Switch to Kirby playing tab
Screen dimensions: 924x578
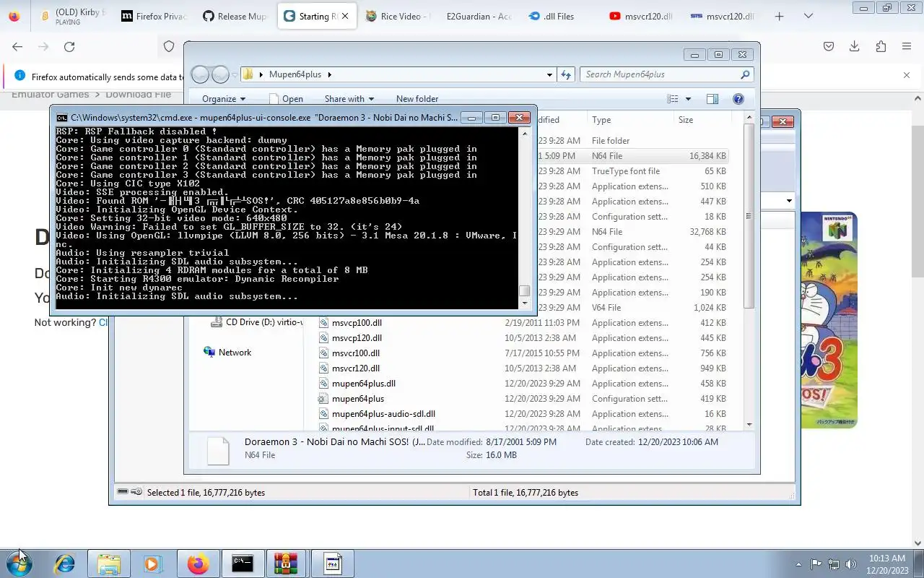click(x=72, y=16)
